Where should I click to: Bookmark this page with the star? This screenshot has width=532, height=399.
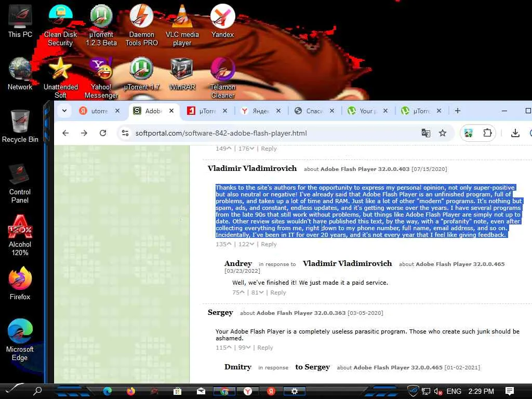(443, 133)
